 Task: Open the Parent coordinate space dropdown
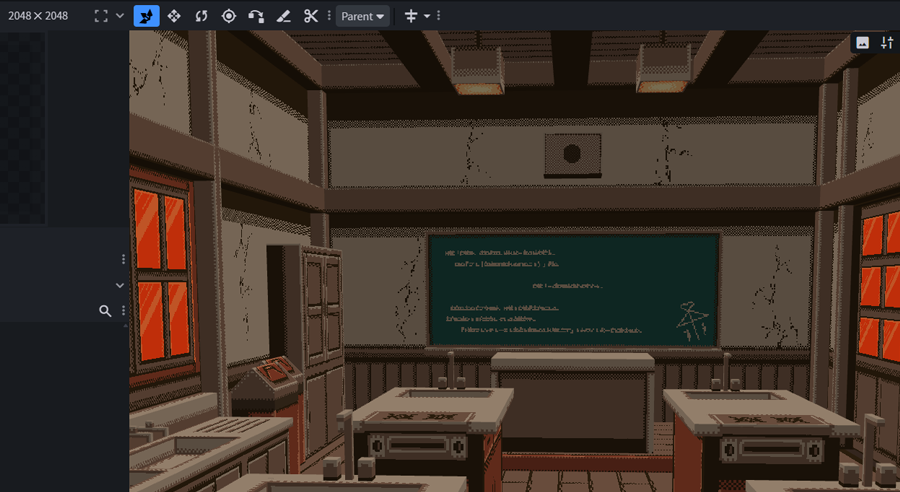coord(362,16)
